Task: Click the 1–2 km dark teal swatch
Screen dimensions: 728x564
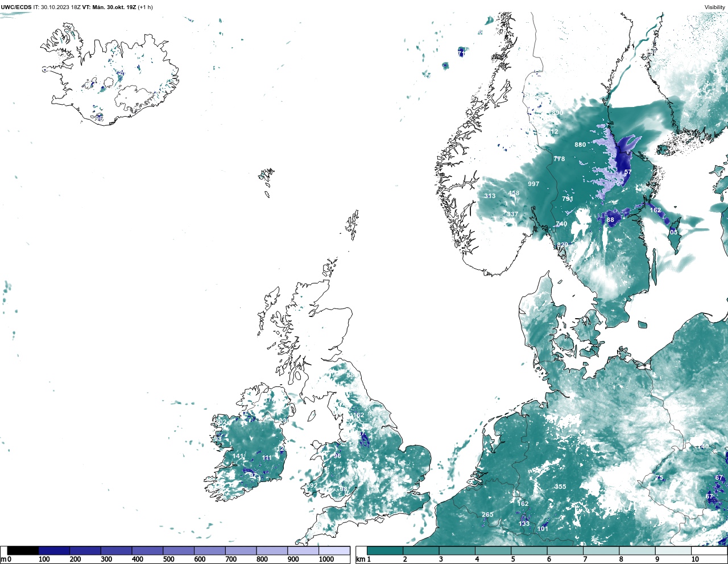Action: pyautogui.click(x=385, y=551)
